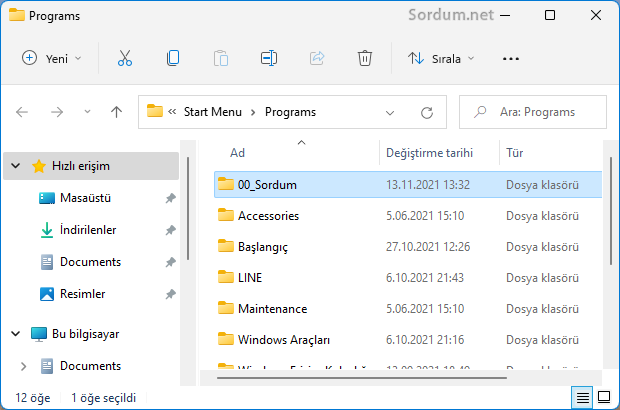Click the pin icon beside pinned Documents
This screenshot has height=410, width=620.
click(x=170, y=262)
